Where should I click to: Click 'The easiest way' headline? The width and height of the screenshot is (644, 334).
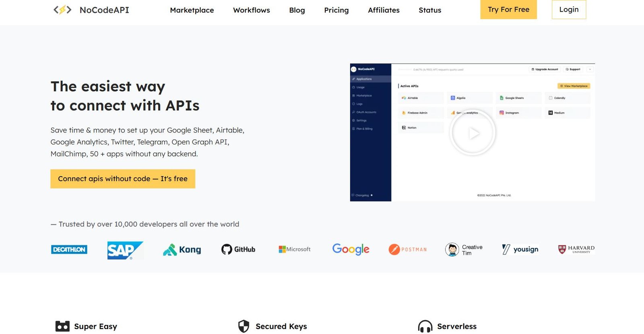[x=108, y=87]
